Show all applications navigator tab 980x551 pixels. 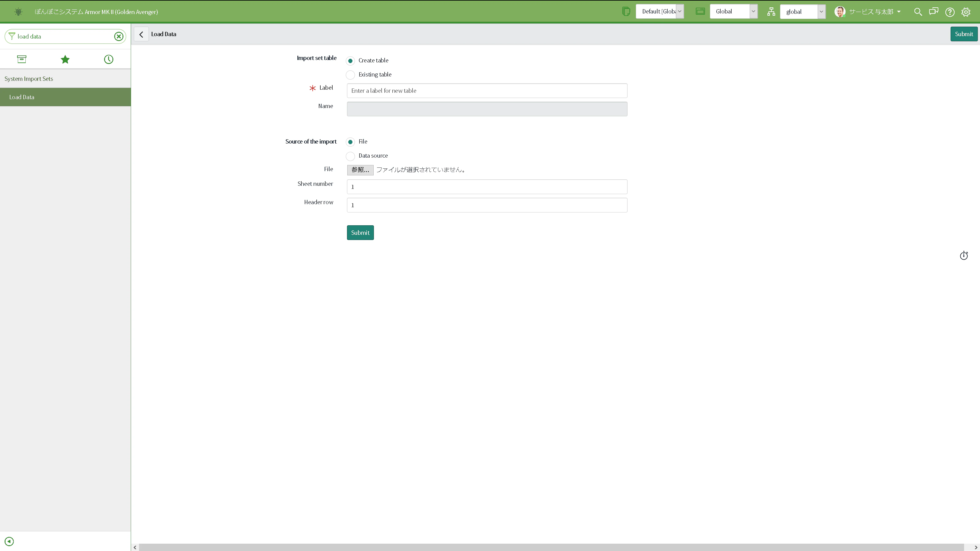(22, 59)
